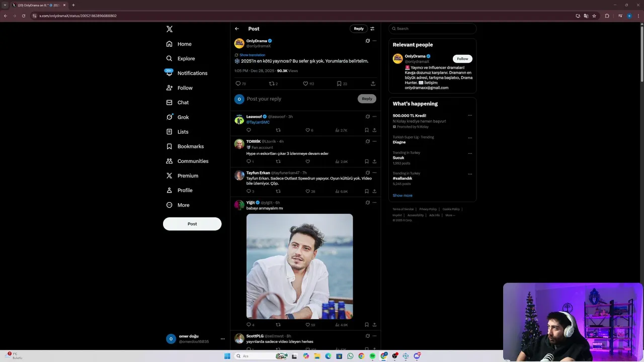The height and width of the screenshot is (362, 644).
Task: Open the Grok icon on the OnlyDrama post
Action: (x=368, y=41)
